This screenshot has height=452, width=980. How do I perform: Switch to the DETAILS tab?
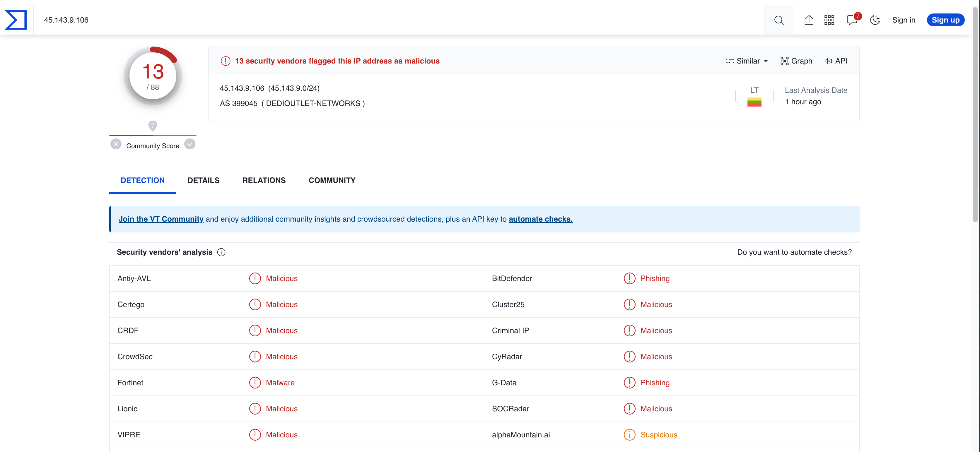(204, 181)
